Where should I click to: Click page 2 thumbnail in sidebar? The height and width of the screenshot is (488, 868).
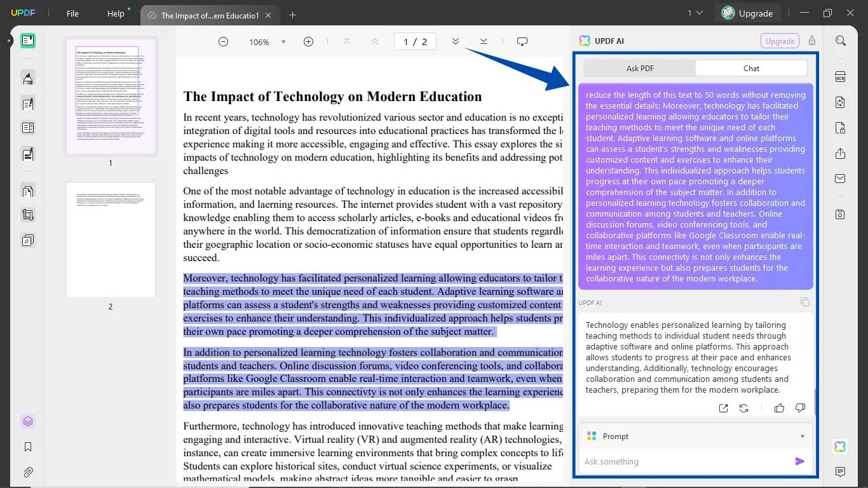111,240
